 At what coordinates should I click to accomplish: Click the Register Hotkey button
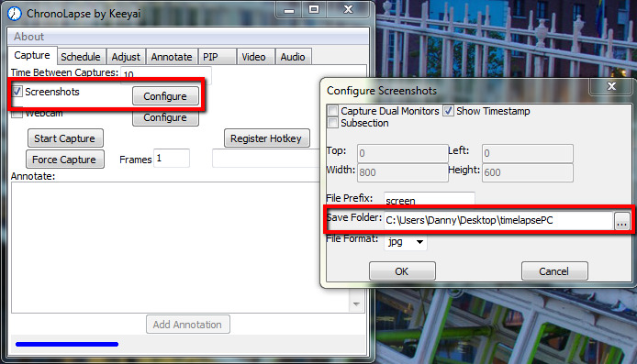tap(266, 138)
